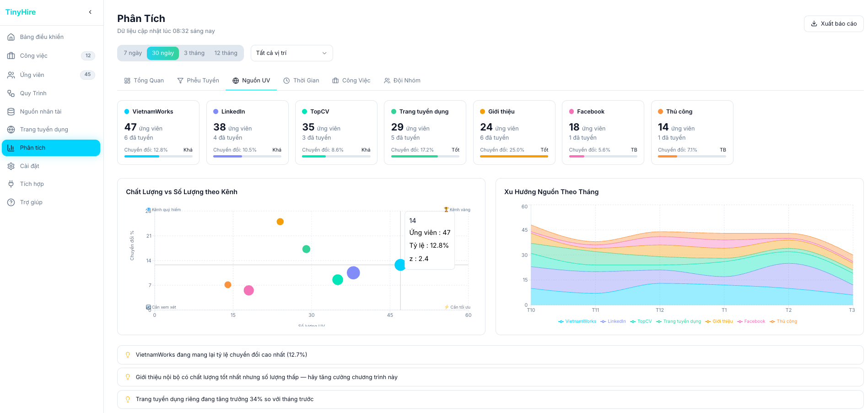
Task: Open the Trợ giúp help icon
Action: point(11,202)
